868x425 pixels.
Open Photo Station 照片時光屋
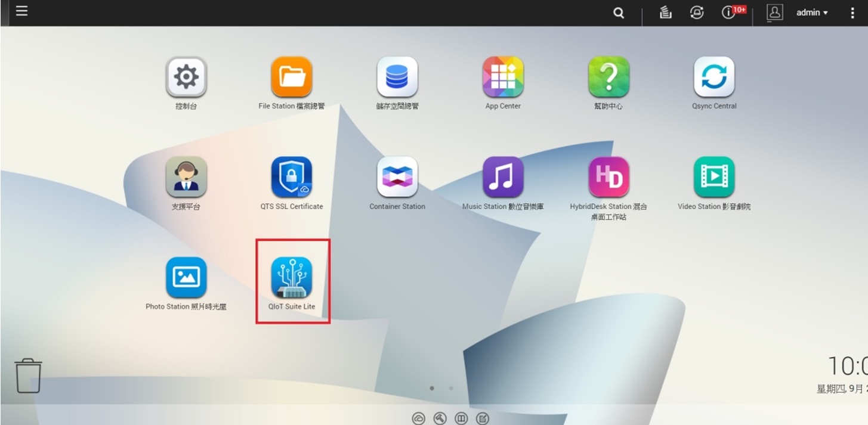pyautogui.click(x=186, y=277)
